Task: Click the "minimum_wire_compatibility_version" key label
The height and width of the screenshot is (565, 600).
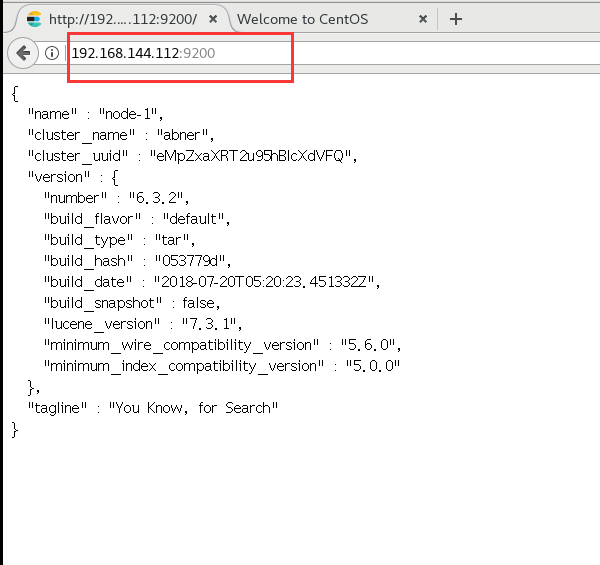Action: (181, 345)
